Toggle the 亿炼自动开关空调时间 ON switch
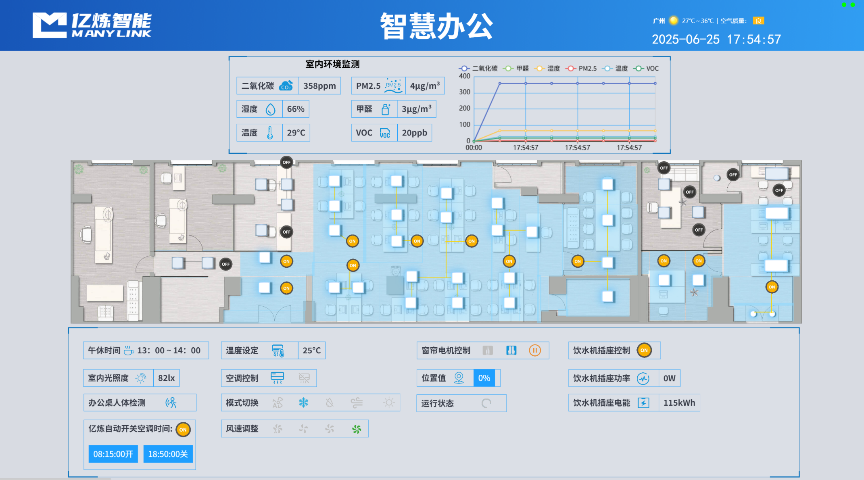 (x=183, y=429)
